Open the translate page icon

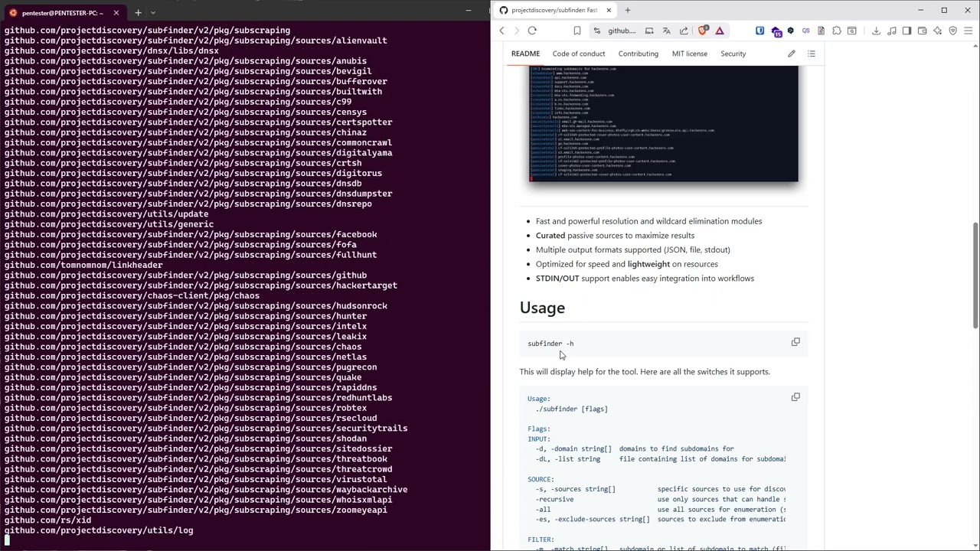666,31
